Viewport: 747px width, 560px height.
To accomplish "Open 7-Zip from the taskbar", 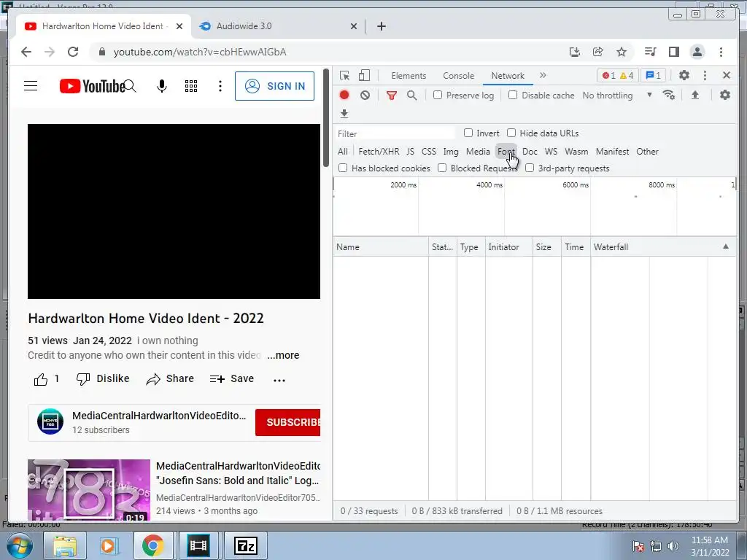I will pos(246,545).
